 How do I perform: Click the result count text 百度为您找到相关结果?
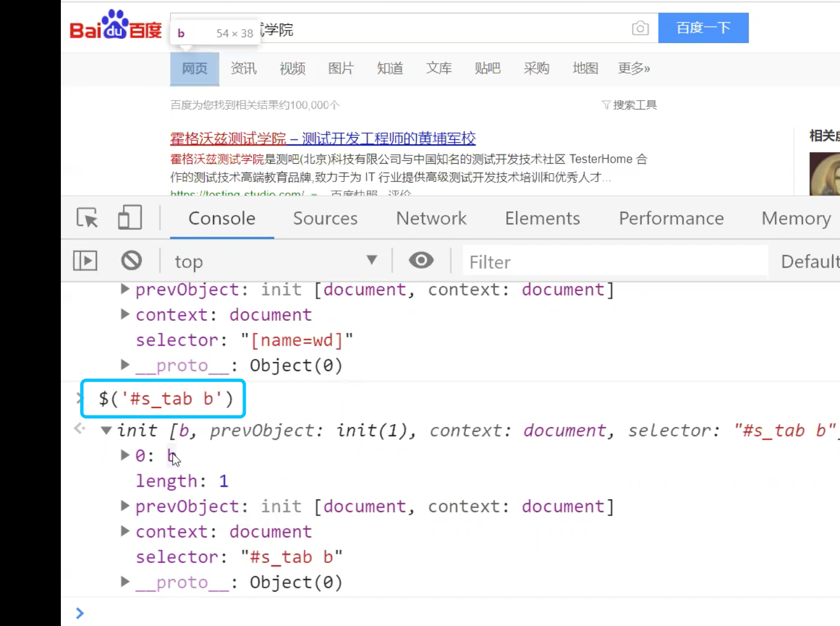click(255, 105)
